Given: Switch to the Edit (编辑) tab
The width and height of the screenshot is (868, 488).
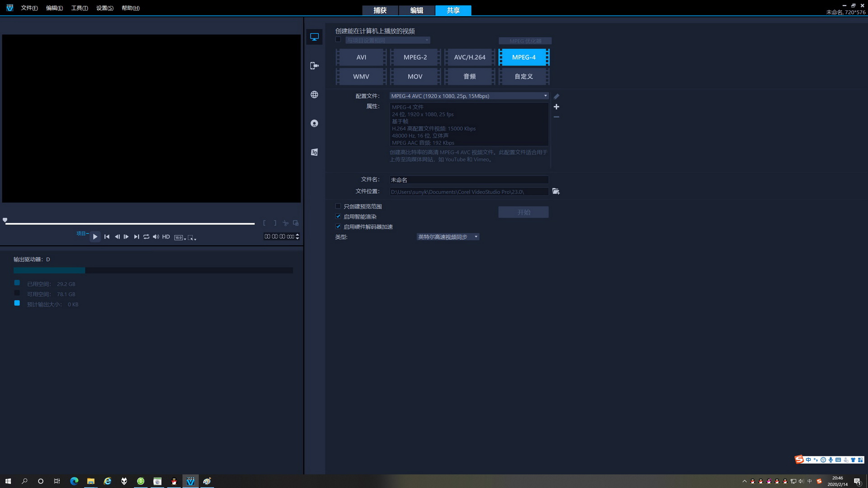Looking at the screenshot, I should (x=416, y=10).
